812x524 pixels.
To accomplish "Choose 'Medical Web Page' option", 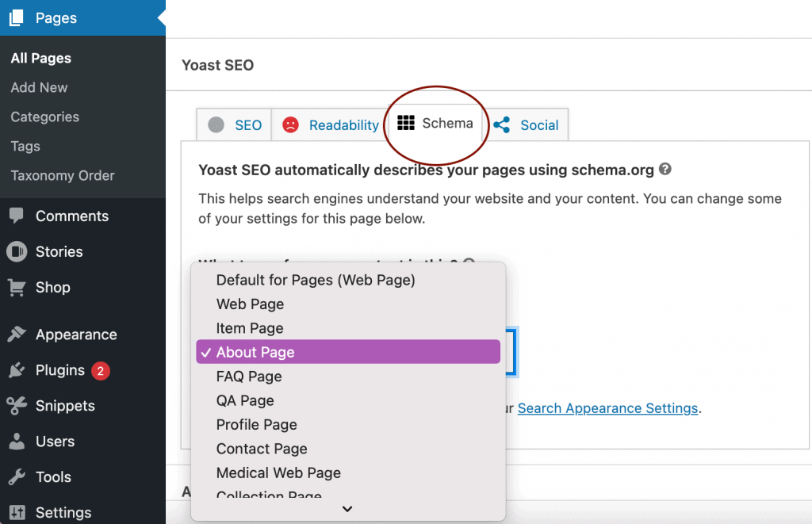I will (348, 472).
